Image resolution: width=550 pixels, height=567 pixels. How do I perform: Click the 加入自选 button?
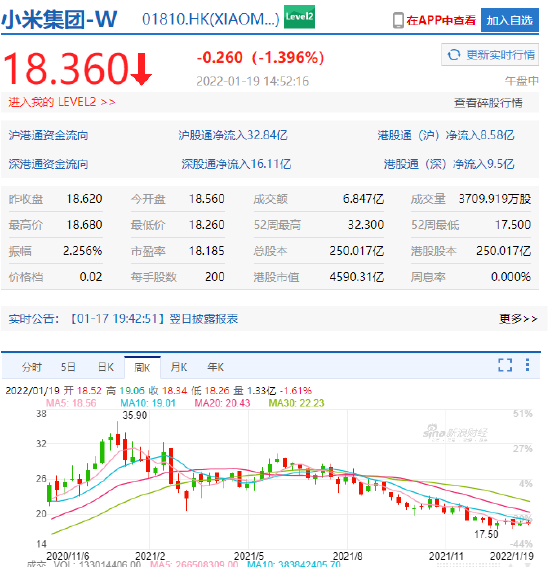(510, 20)
